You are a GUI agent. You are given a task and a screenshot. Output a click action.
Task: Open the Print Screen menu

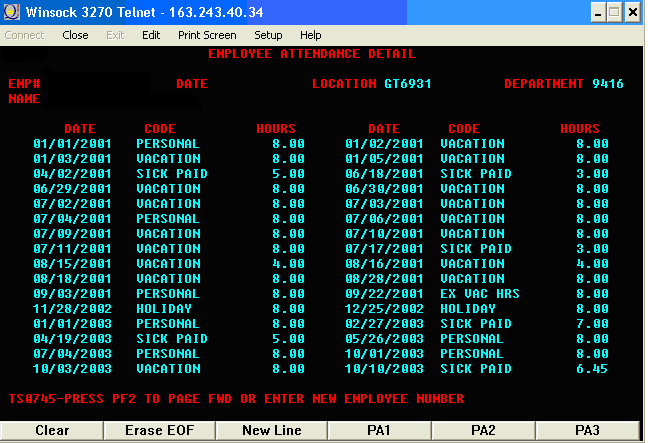click(207, 35)
